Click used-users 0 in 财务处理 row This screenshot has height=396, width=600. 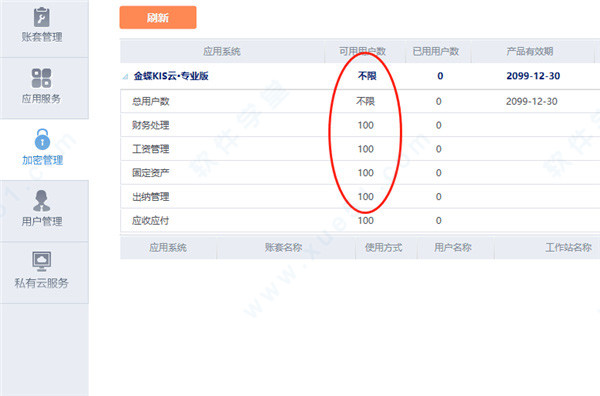[x=439, y=125]
